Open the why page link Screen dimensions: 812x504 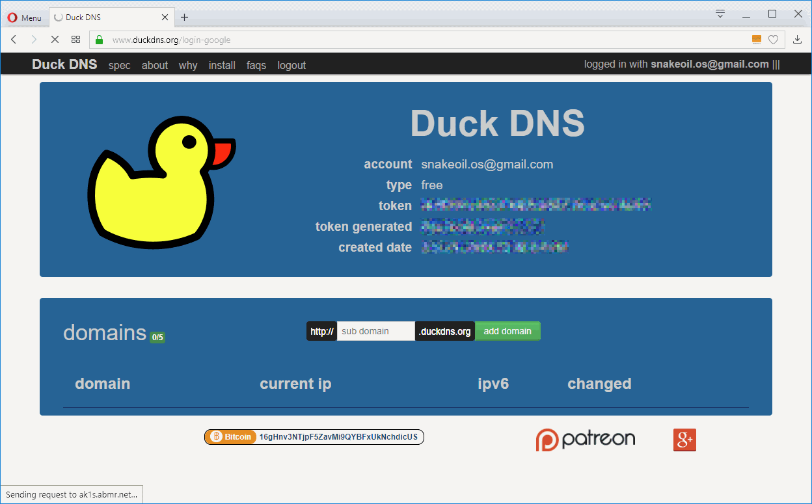(x=188, y=65)
